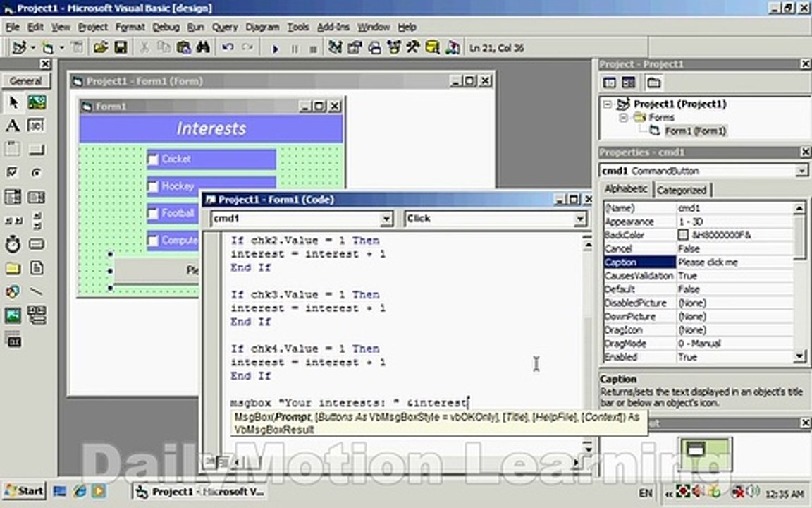This screenshot has height=508, width=812.
Task: Click the General button in the toolbox
Action: (x=25, y=81)
